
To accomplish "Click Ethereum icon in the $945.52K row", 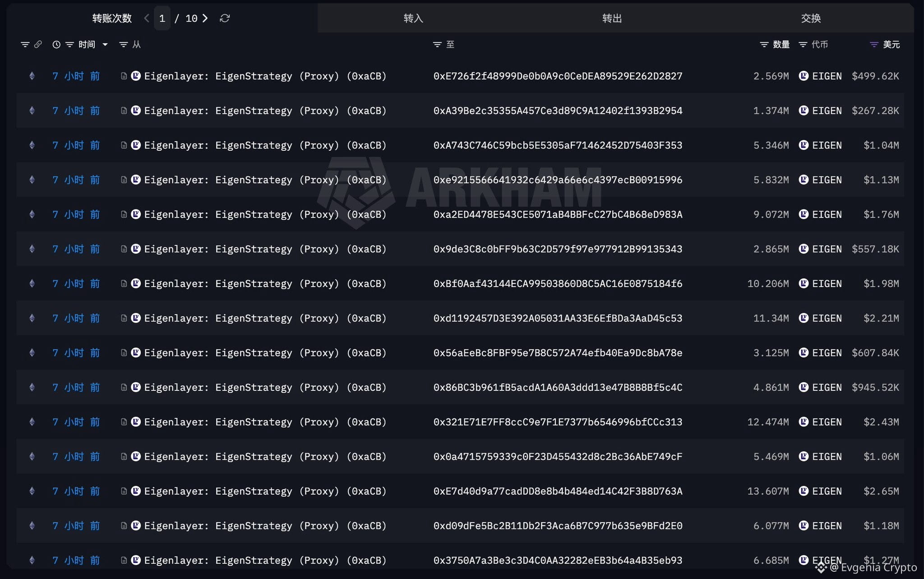I will [x=32, y=387].
